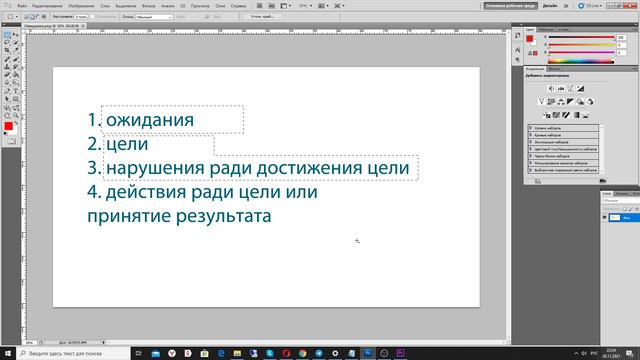Select the Path Selection tool
The image size is (640, 360).
7,99
